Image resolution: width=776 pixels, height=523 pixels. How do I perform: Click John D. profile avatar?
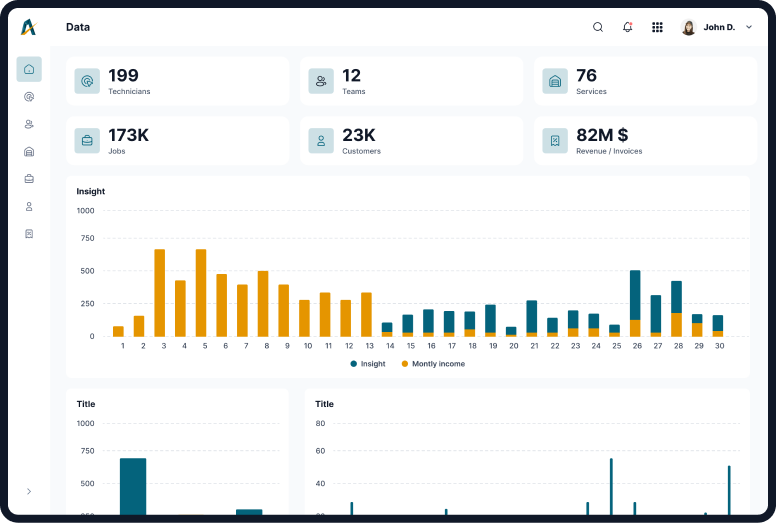688,27
